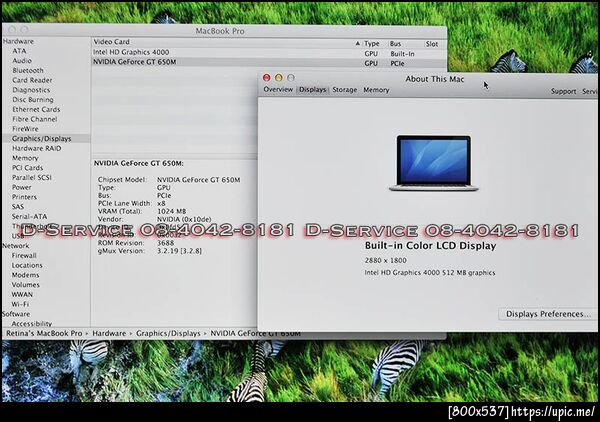This screenshot has height=422, width=600.
Task: Click the PCIe Lane Width value x8
Action: 161,204
